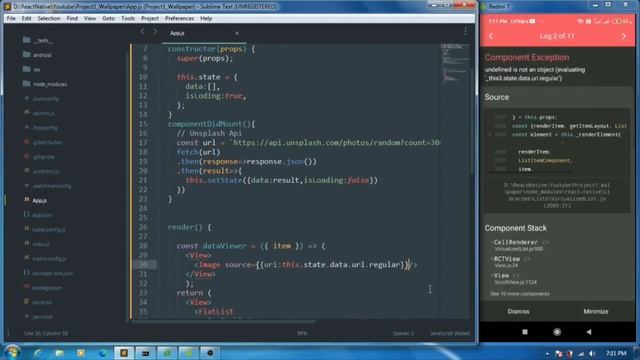The image size is (640, 360).
Task: Open the Find menu
Action: click(x=72, y=18)
